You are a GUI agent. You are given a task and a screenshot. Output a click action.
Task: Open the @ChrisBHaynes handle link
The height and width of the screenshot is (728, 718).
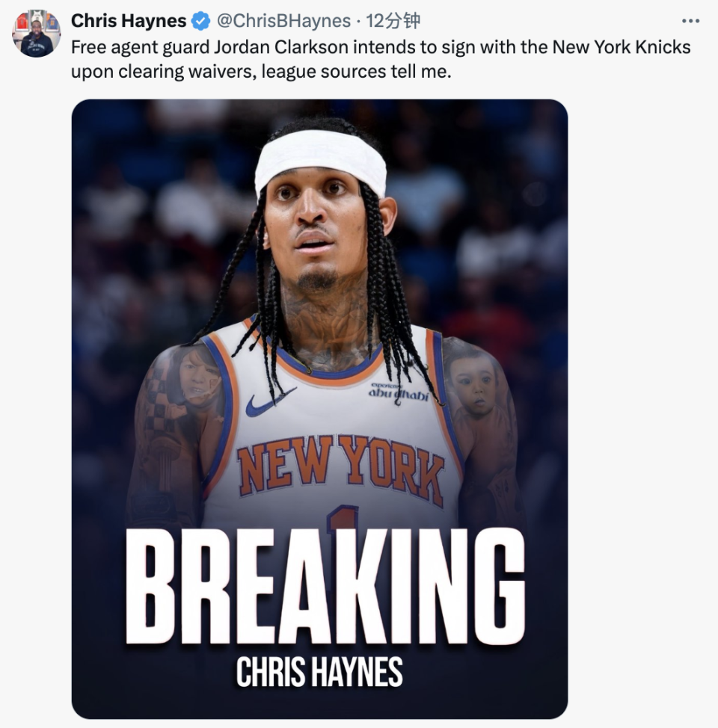pos(284,21)
